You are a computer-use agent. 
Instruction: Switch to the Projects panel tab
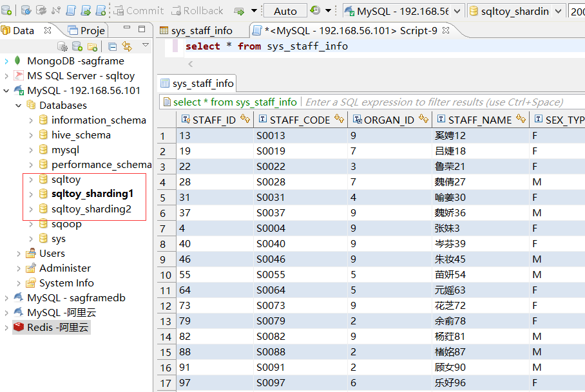pyautogui.click(x=86, y=30)
